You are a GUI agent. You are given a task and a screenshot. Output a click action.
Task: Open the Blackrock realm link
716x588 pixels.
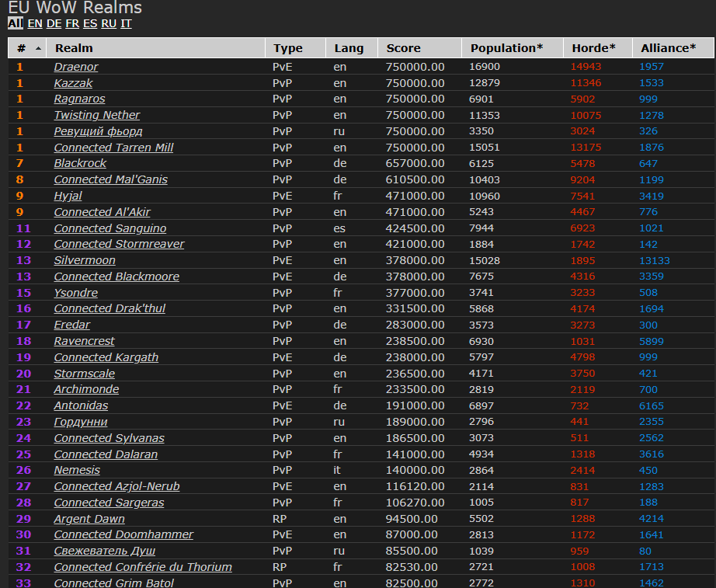80,164
